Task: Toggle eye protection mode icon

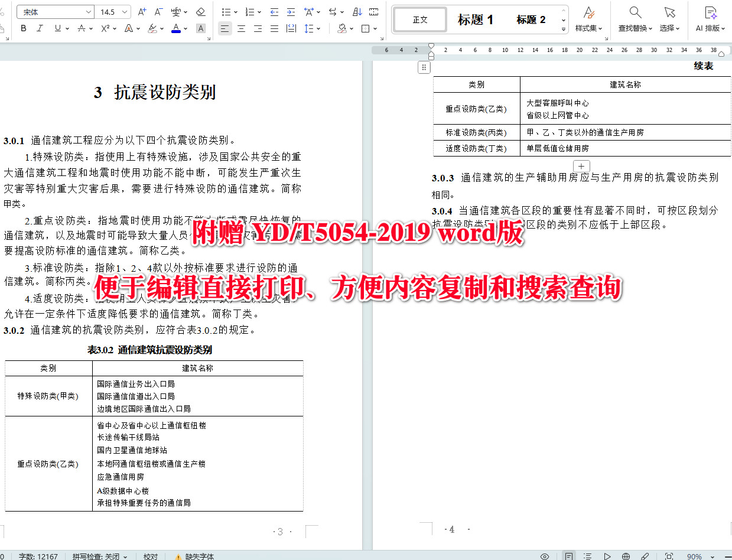Action: coord(545,556)
